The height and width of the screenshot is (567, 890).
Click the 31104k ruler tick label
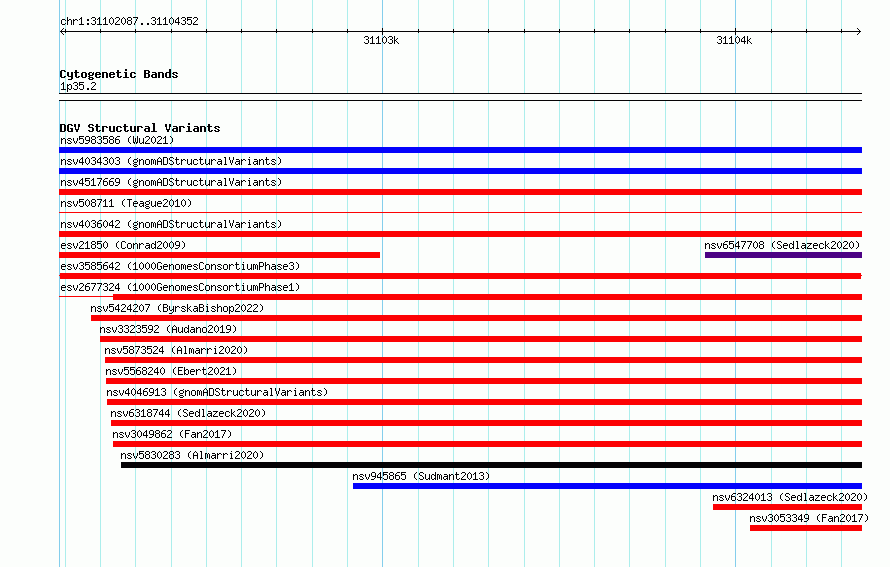pyautogui.click(x=734, y=40)
